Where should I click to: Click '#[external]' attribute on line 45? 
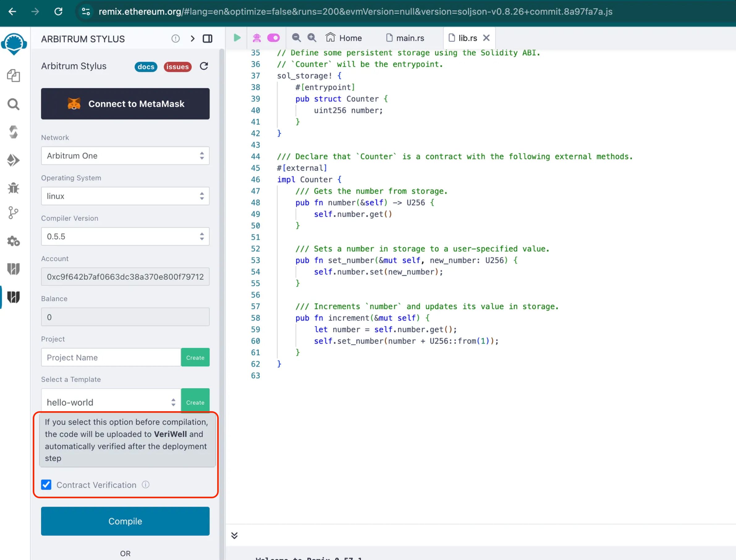point(302,168)
